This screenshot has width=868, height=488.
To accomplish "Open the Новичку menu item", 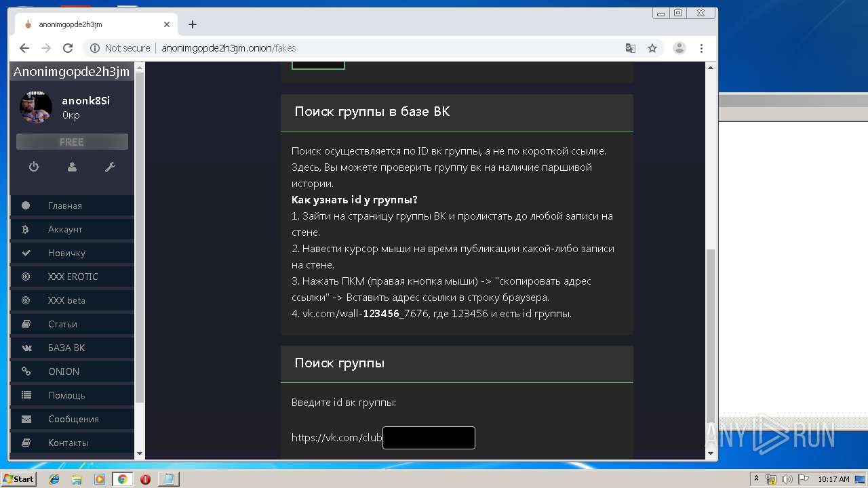I will (72, 253).
